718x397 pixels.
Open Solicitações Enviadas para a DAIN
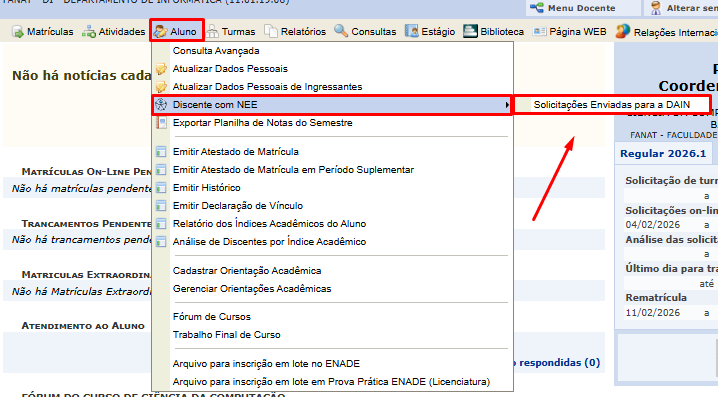(x=612, y=105)
